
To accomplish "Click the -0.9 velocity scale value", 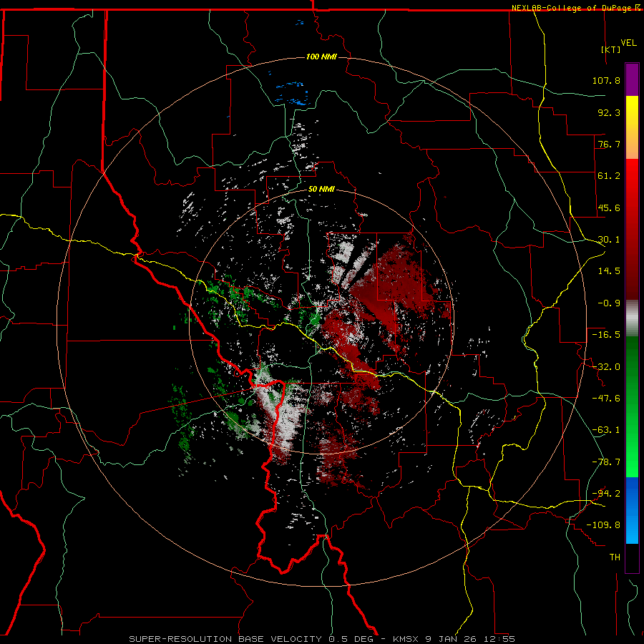I will 609,303.
